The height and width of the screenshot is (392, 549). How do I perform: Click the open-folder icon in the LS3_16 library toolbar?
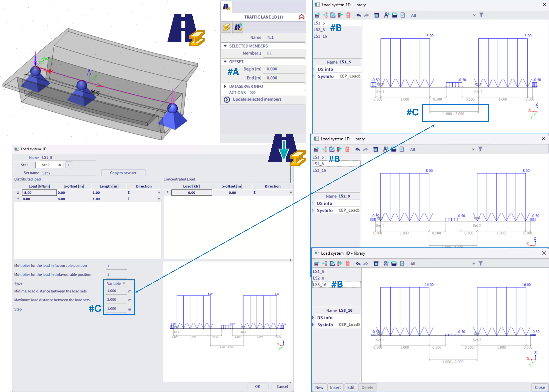pyautogui.click(x=394, y=264)
